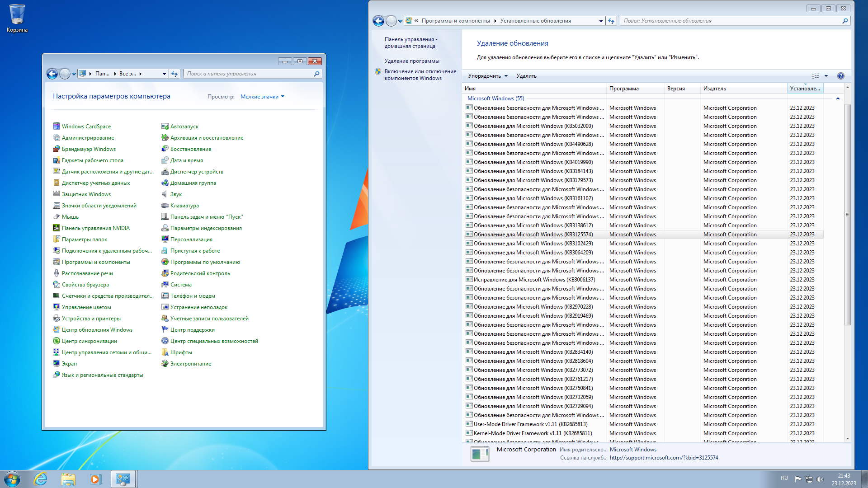Sort by the Издатель column header
868x488 pixels.
[714, 89]
